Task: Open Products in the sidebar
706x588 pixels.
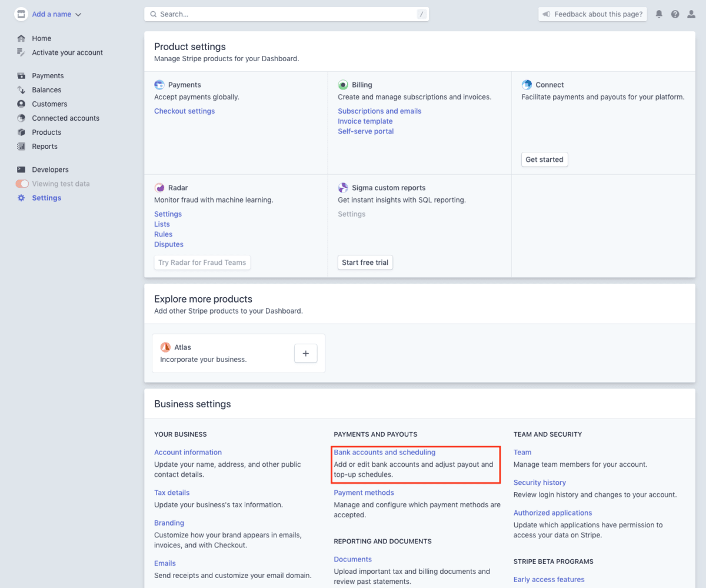Action: [x=46, y=132]
